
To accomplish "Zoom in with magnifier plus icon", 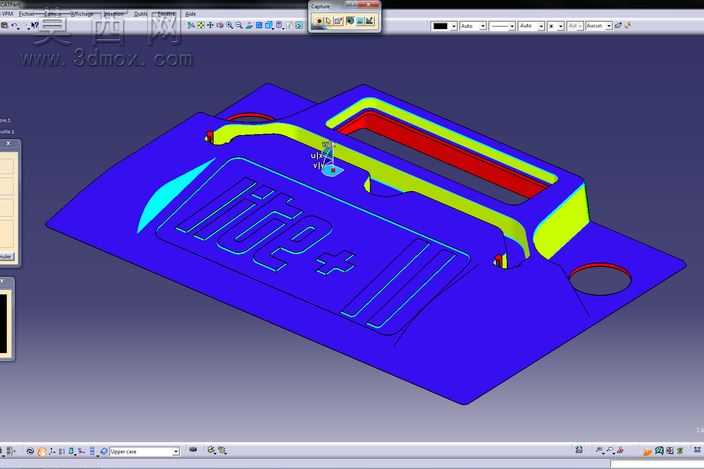I will [230, 26].
